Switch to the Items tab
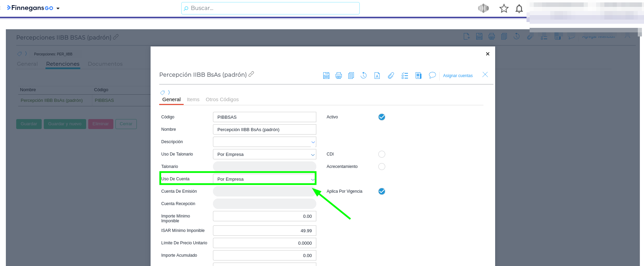644x266 pixels. pyautogui.click(x=193, y=99)
